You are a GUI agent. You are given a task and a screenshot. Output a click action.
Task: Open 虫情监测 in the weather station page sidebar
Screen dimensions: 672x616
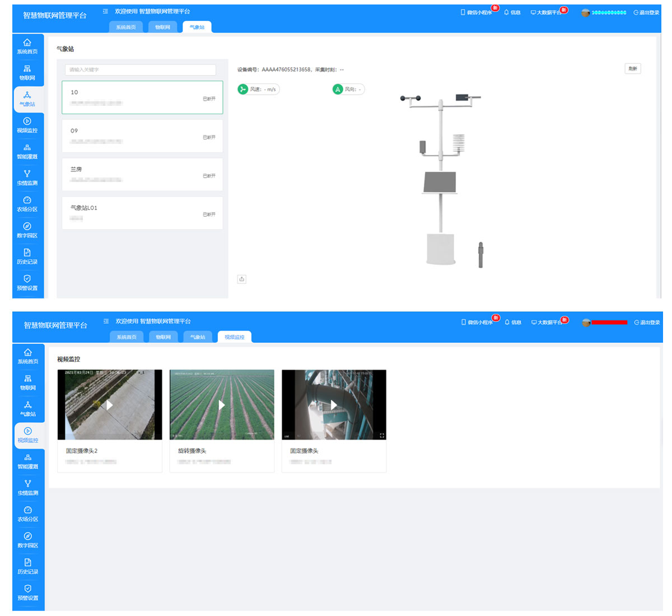27,177
